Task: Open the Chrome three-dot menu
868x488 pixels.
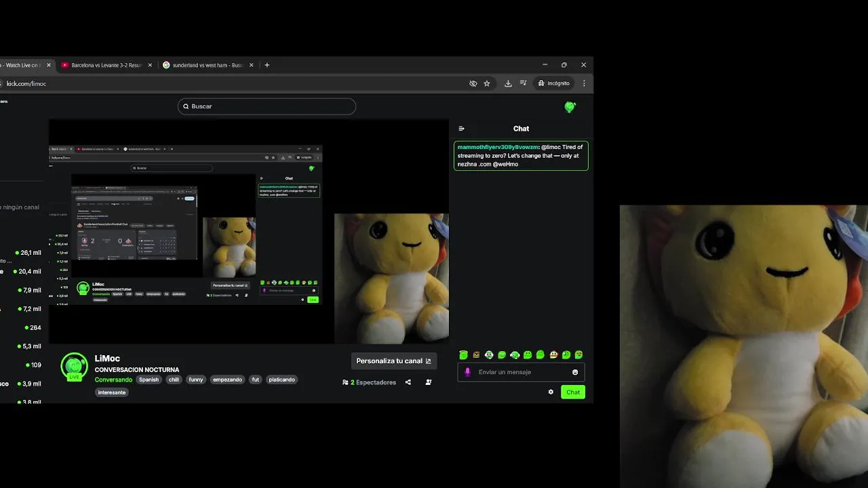Action: pos(584,83)
